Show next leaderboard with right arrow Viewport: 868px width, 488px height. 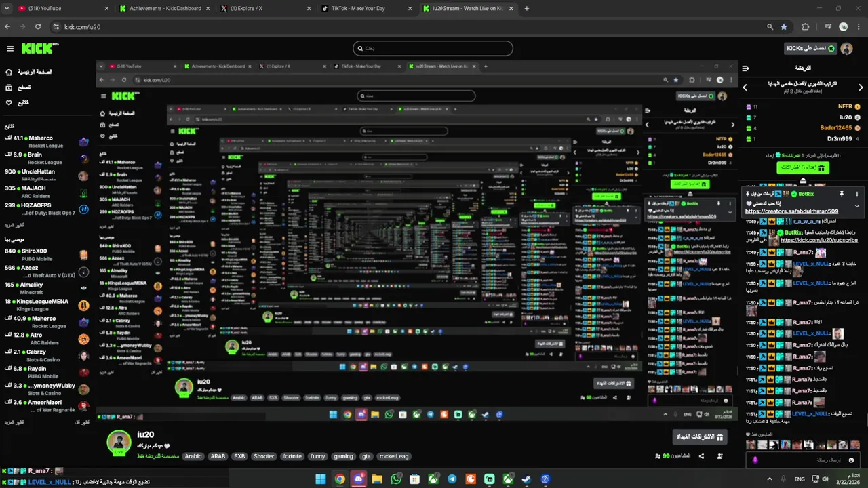pyautogui.click(x=861, y=87)
